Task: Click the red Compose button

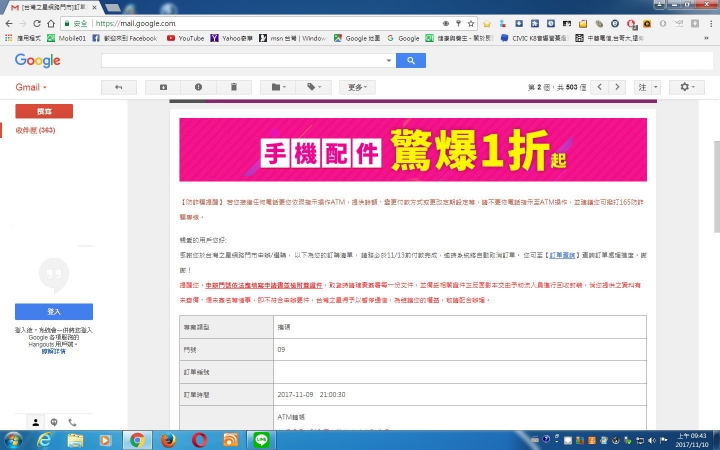Action: (44, 111)
